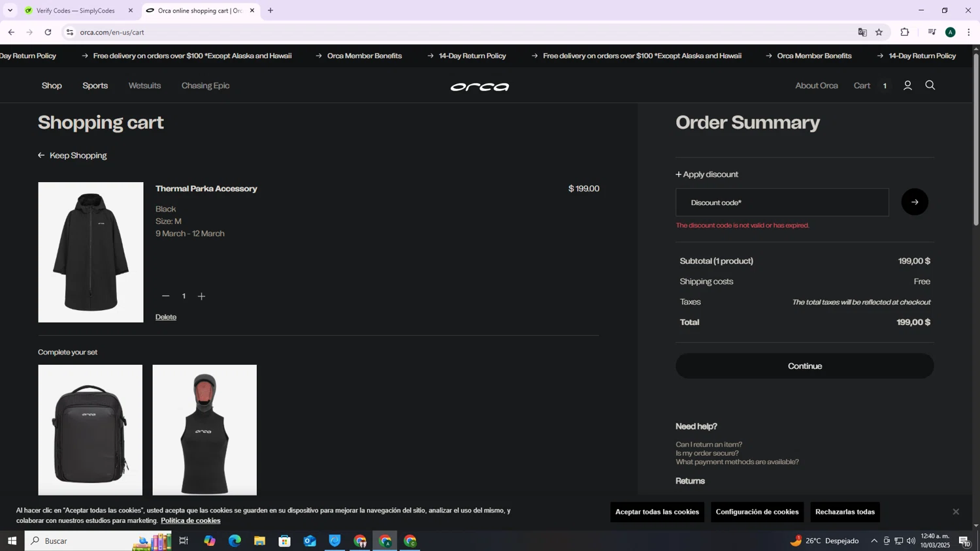980x551 pixels.
Task: Open the Sports menu
Action: point(95,86)
